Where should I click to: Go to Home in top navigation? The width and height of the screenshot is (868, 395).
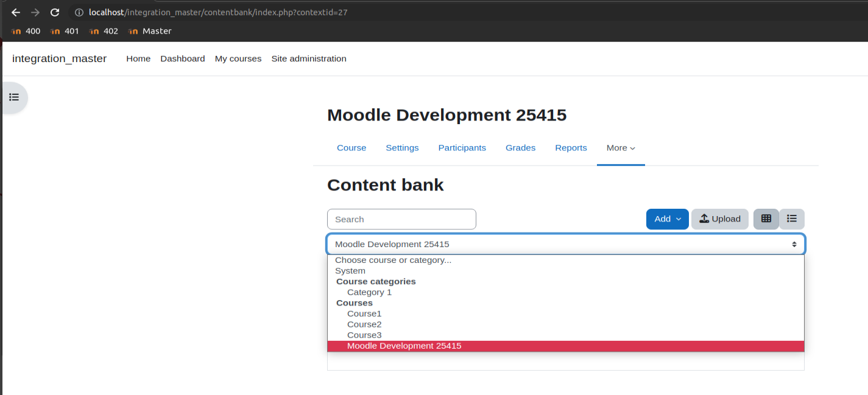coord(138,59)
